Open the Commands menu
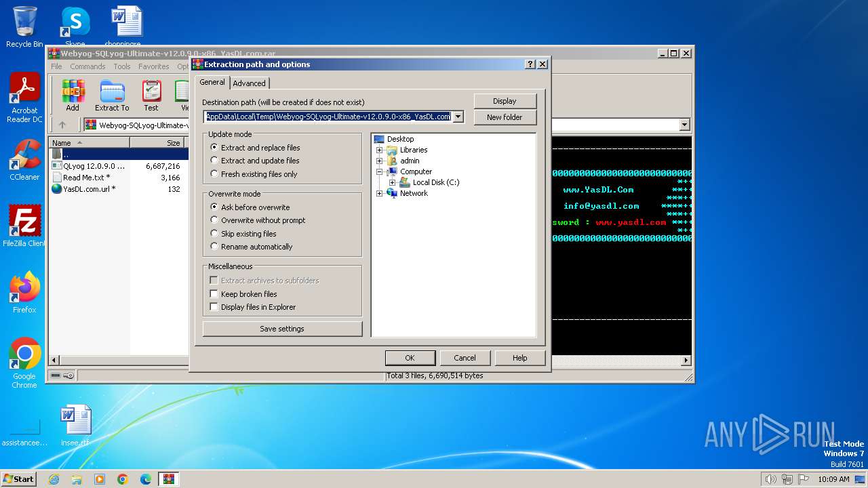 point(87,66)
